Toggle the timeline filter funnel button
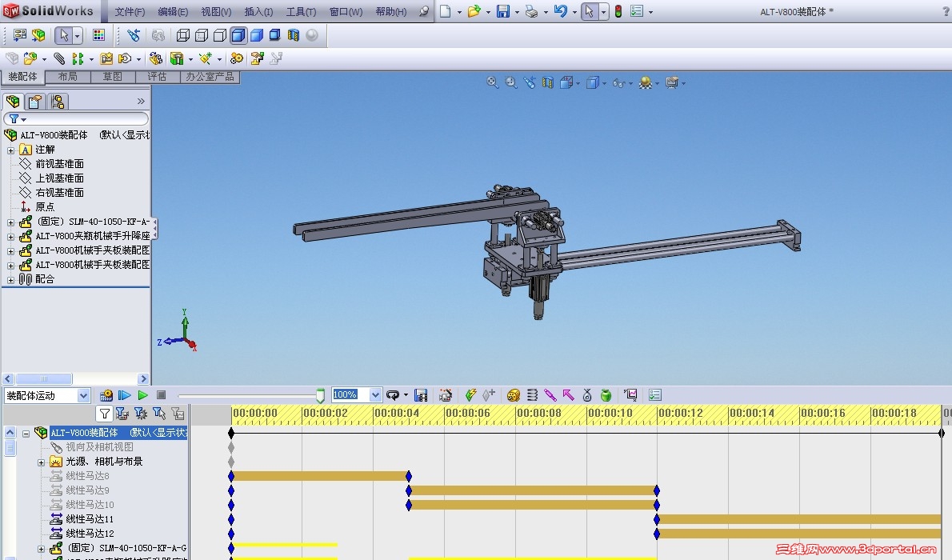 (x=104, y=414)
